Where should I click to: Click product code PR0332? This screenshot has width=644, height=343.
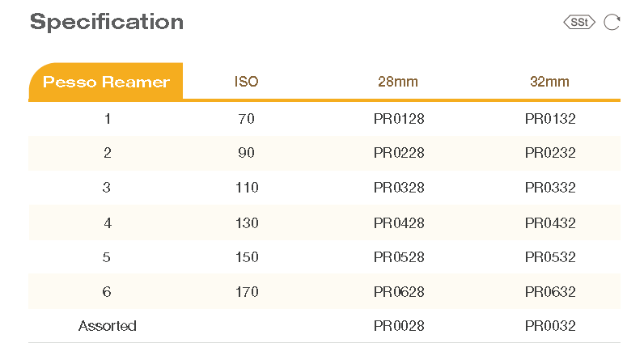(550, 188)
